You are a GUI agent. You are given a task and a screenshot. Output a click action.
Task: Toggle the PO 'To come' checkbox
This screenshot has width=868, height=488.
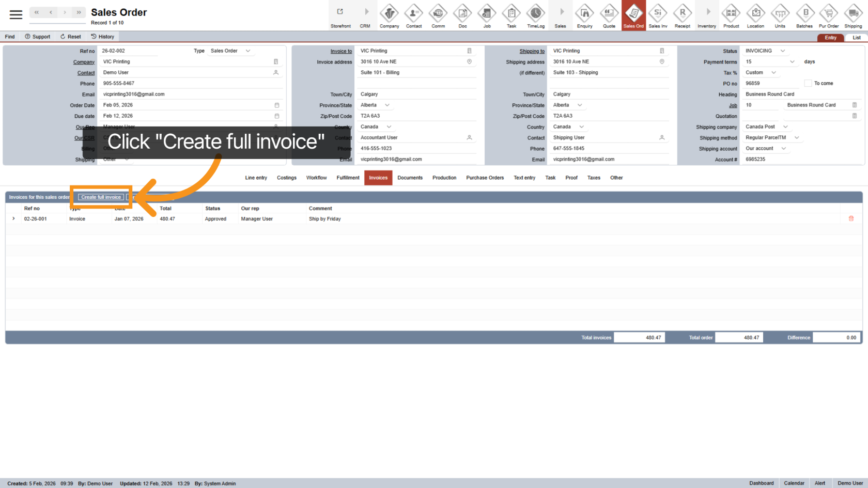pos(808,83)
